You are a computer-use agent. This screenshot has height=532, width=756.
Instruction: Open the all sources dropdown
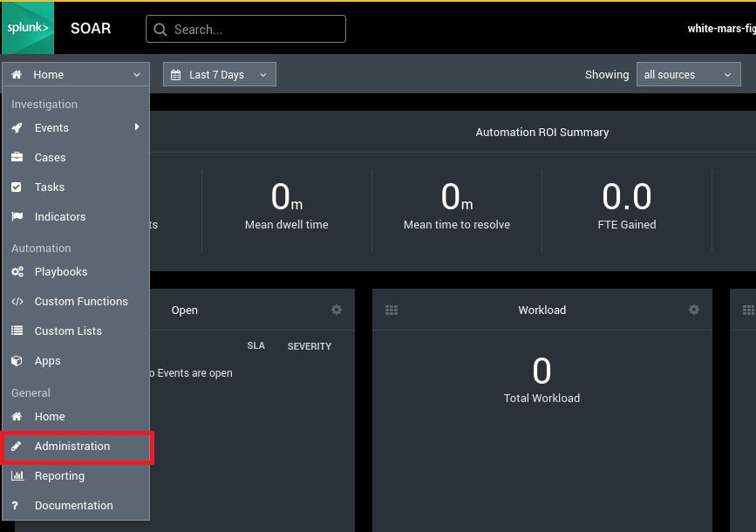[688, 75]
